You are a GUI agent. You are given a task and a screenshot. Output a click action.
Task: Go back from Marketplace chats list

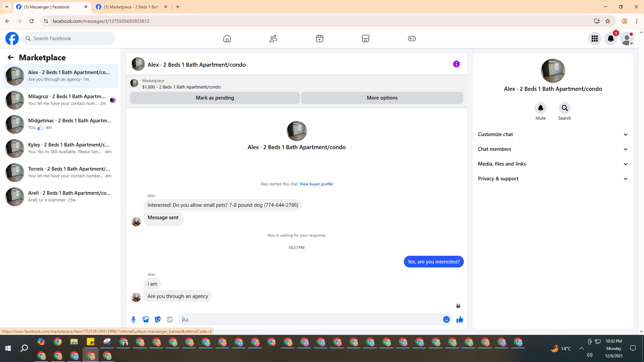coord(11,58)
